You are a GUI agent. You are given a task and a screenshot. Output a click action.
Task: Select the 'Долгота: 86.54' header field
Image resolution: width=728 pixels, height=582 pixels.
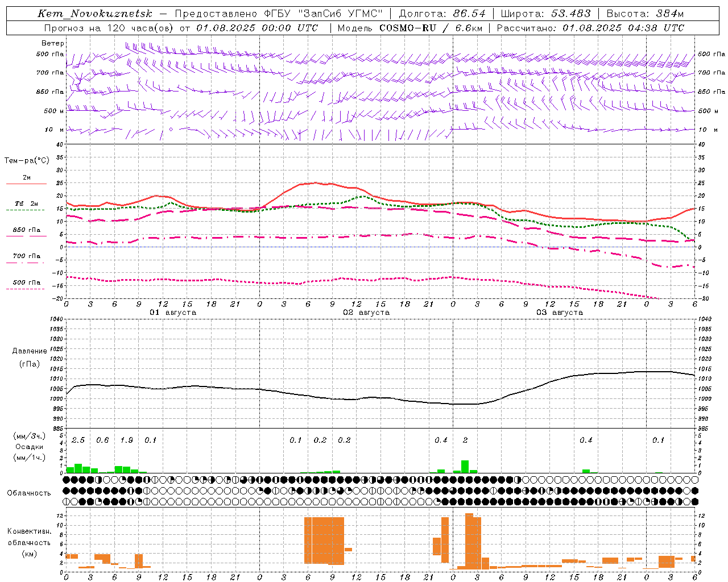(442, 14)
